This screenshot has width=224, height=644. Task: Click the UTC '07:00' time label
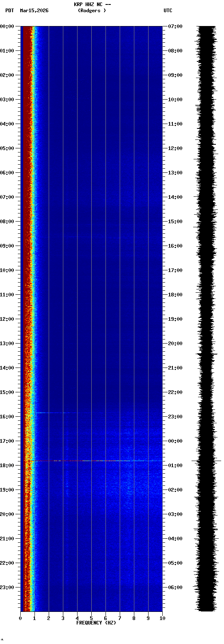(175, 26)
